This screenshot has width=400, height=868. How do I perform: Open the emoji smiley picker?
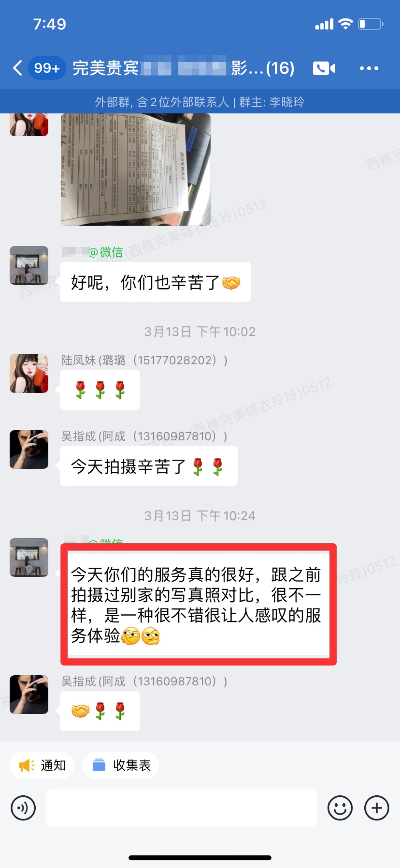tap(340, 808)
